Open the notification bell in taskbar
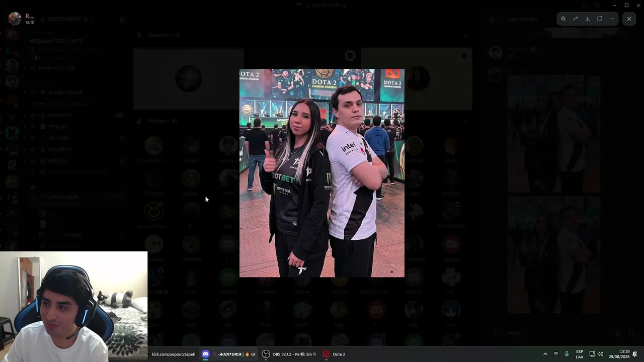Image resolution: width=644 pixels, height=362 pixels. point(635,354)
